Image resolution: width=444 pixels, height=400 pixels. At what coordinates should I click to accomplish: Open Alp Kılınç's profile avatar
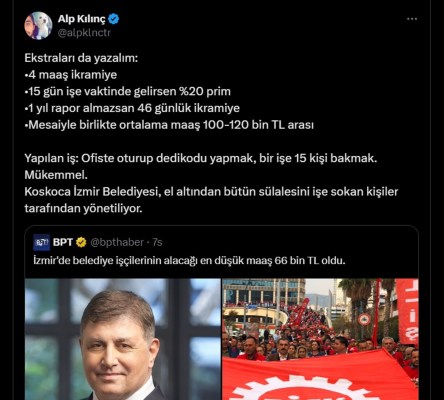click(x=38, y=26)
